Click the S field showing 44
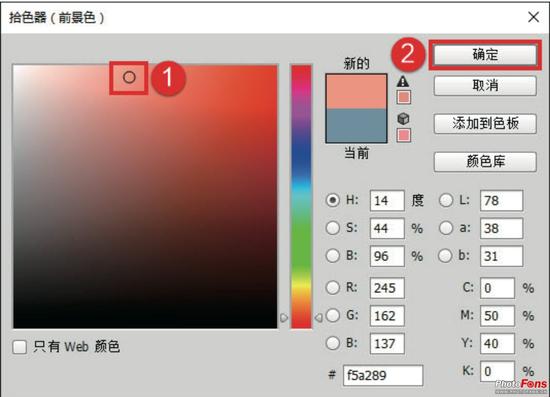The image size is (550, 397). (387, 228)
